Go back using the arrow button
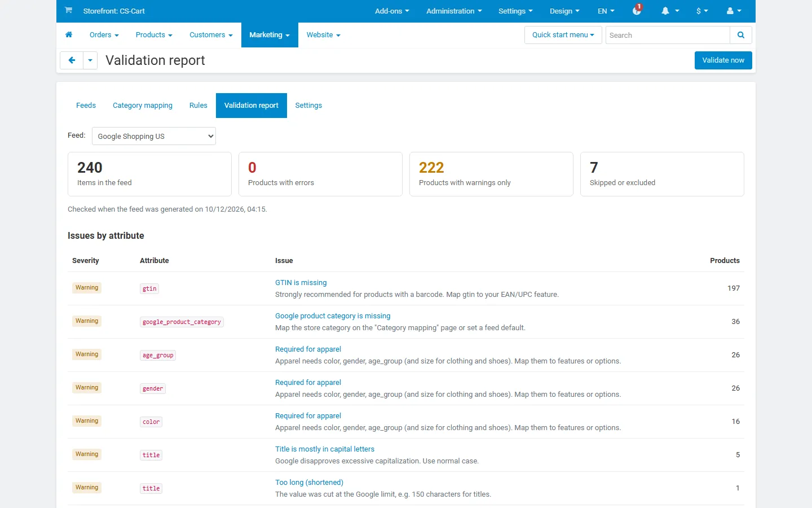 point(72,60)
